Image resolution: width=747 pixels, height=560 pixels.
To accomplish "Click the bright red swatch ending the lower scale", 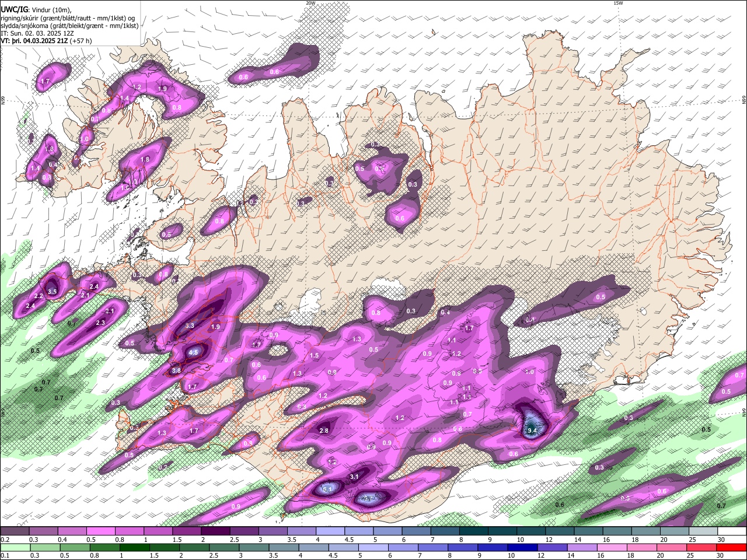I will point(732,547).
